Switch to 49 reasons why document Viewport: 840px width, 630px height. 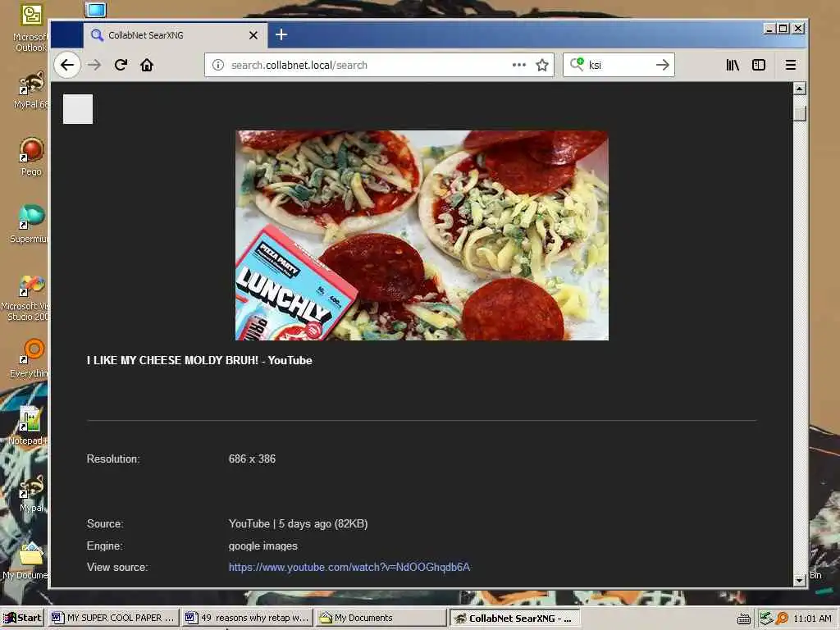[x=248, y=618]
